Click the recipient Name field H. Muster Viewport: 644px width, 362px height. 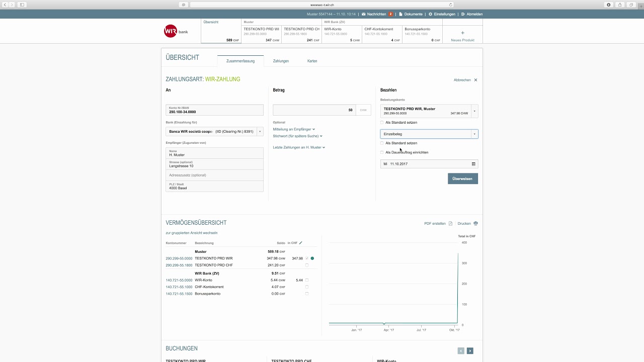click(x=214, y=153)
